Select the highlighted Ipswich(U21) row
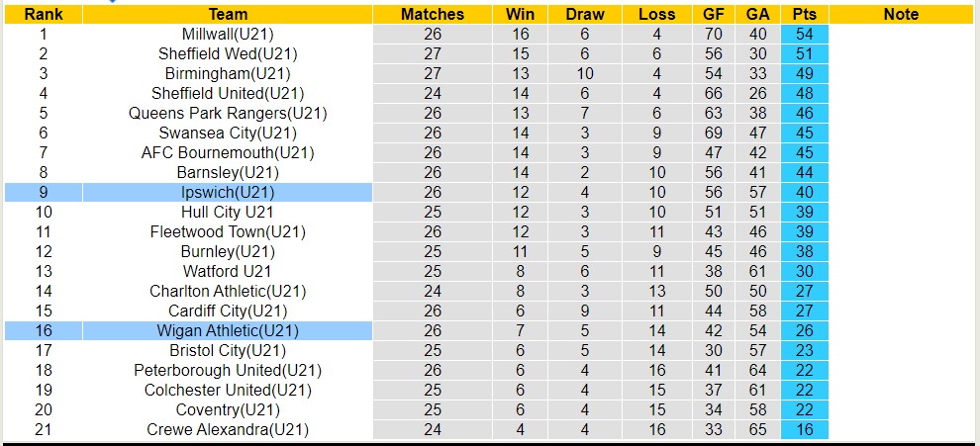Viewport: 980px width, 446px height. tap(228, 192)
